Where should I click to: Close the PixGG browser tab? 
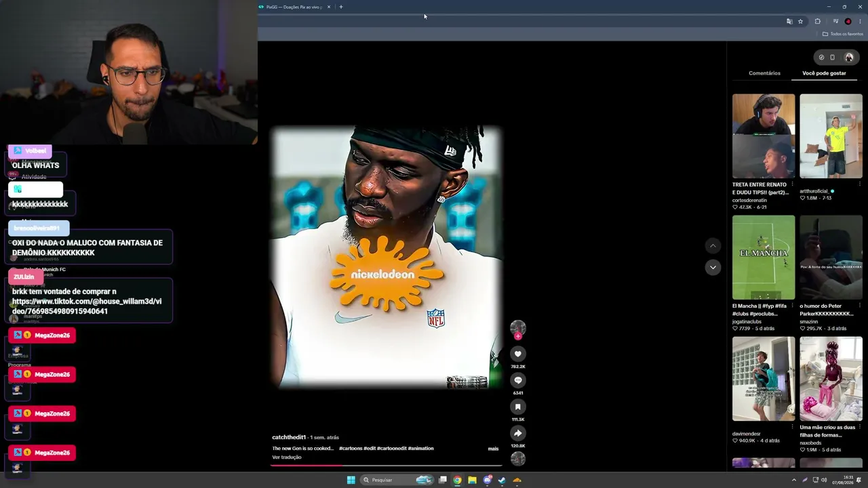[329, 7]
